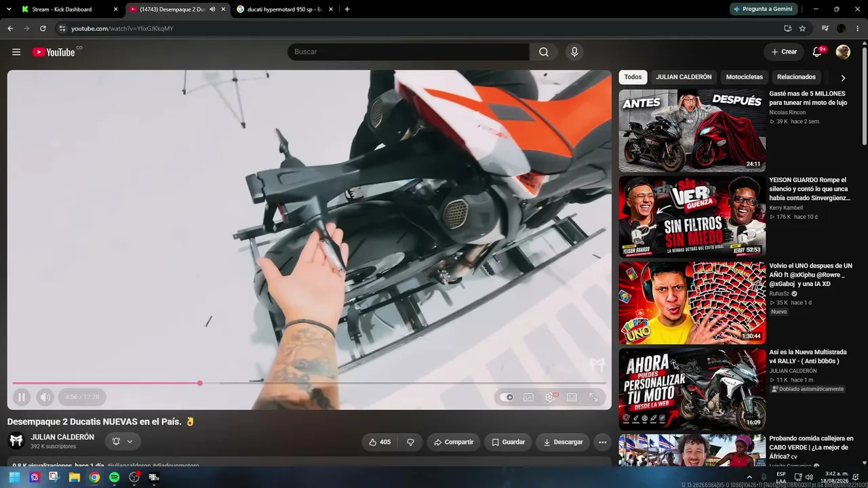Bookmark this page with the star icon
The width and height of the screenshot is (868, 488).
[x=802, y=28]
